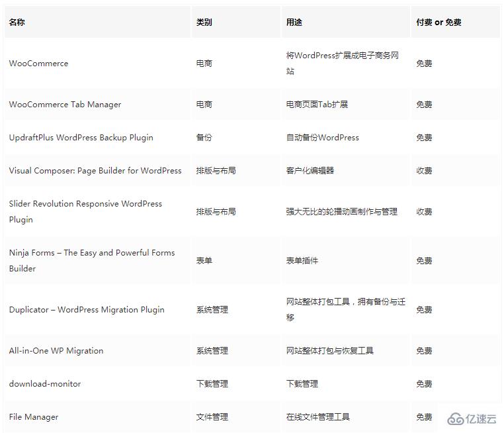Click 下载管理 category in download-monitor row
The image size is (504, 433).
(x=212, y=384)
